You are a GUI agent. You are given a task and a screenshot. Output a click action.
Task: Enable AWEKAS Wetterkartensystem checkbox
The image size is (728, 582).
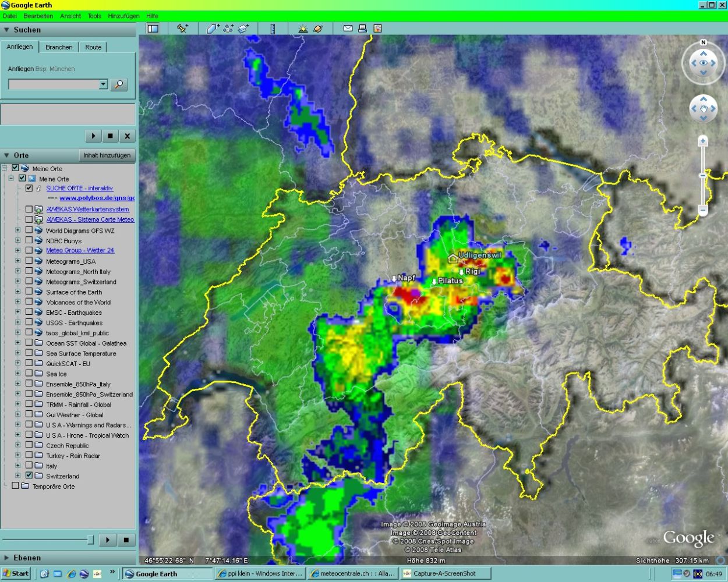point(29,209)
